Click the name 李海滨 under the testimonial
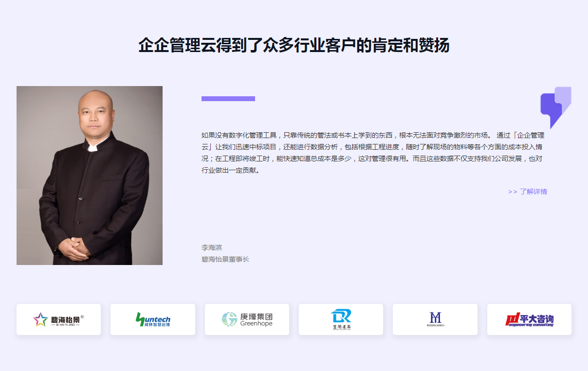This screenshot has height=371, width=588. pos(212,247)
